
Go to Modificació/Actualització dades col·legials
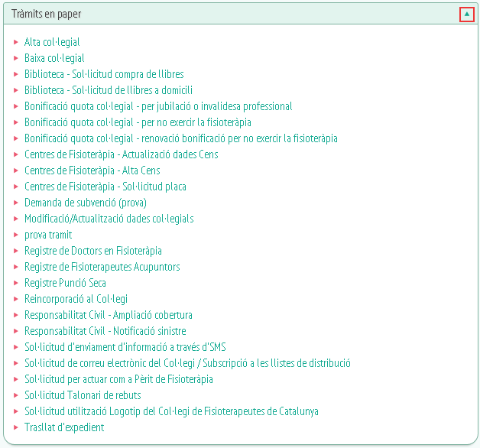click(x=109, y=219)
